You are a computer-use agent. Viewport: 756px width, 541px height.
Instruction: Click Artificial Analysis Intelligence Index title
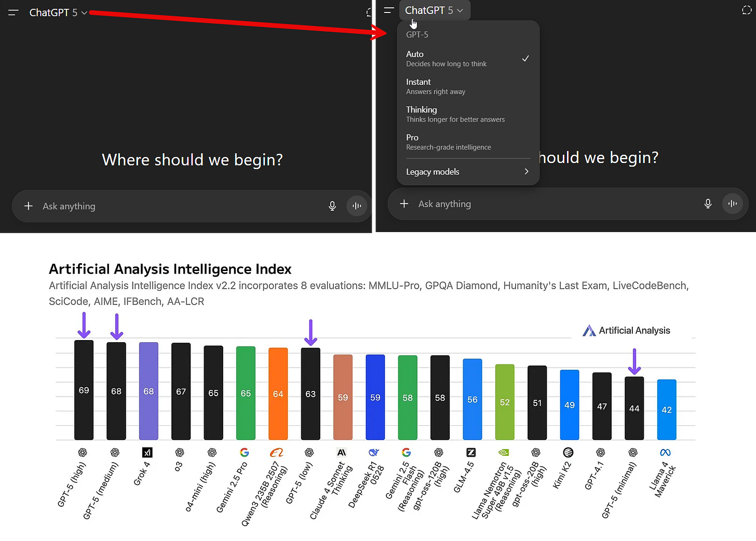coord(170,269)
